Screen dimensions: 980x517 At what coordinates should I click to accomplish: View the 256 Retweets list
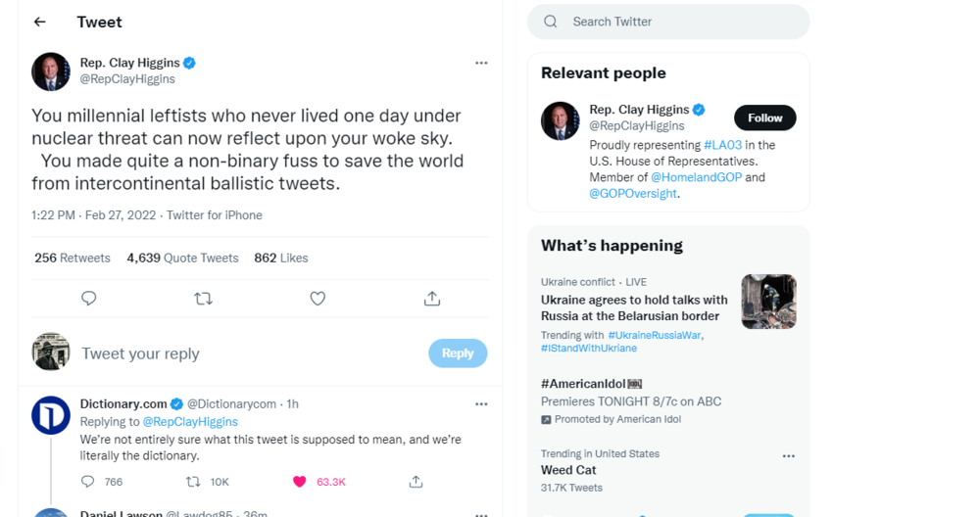73,258
